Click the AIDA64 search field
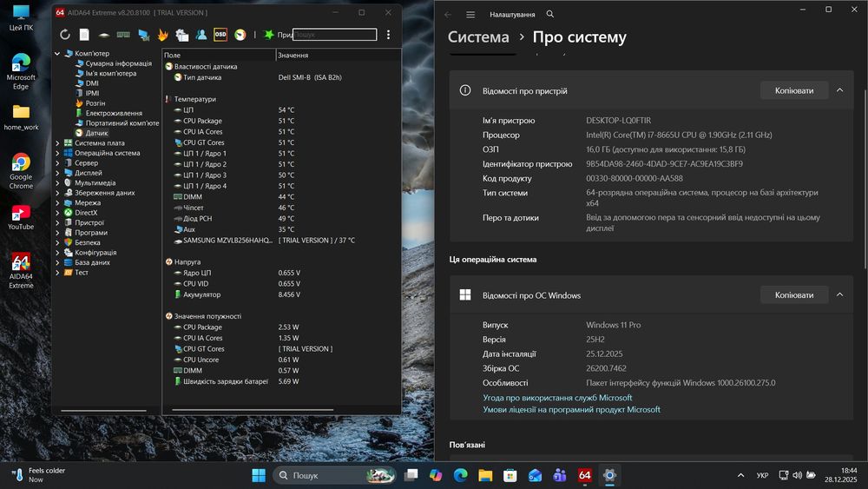The height and width of the screenshot is (489, 868). [334, 35]
